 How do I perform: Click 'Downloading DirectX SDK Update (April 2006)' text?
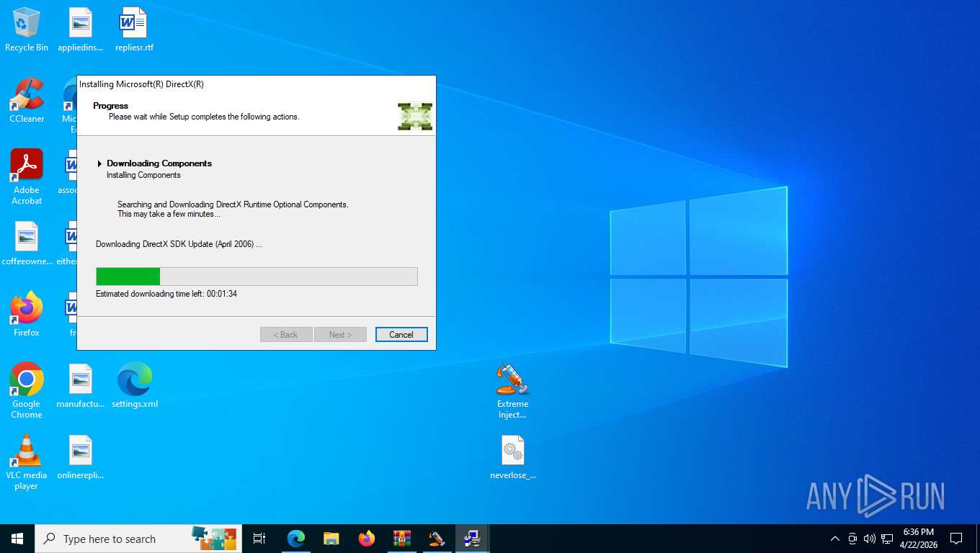click(179, 244)
